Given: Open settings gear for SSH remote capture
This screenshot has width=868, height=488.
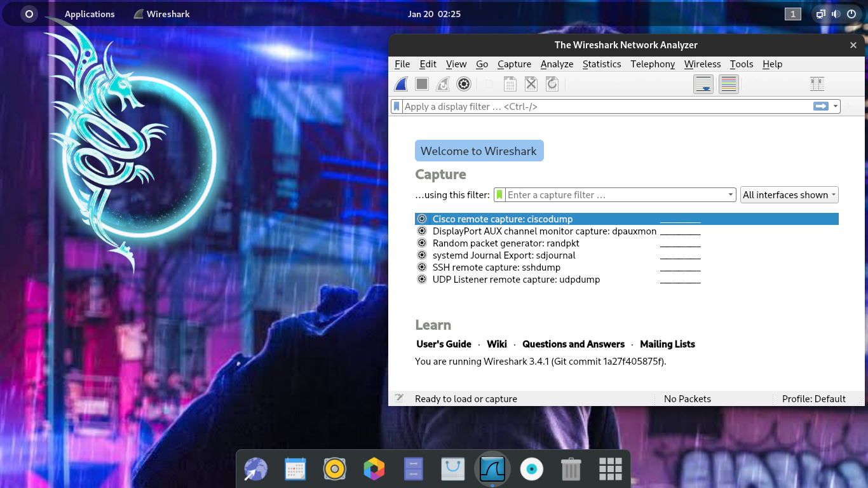Looking at the screenshot, I should [x=422, y=268].
